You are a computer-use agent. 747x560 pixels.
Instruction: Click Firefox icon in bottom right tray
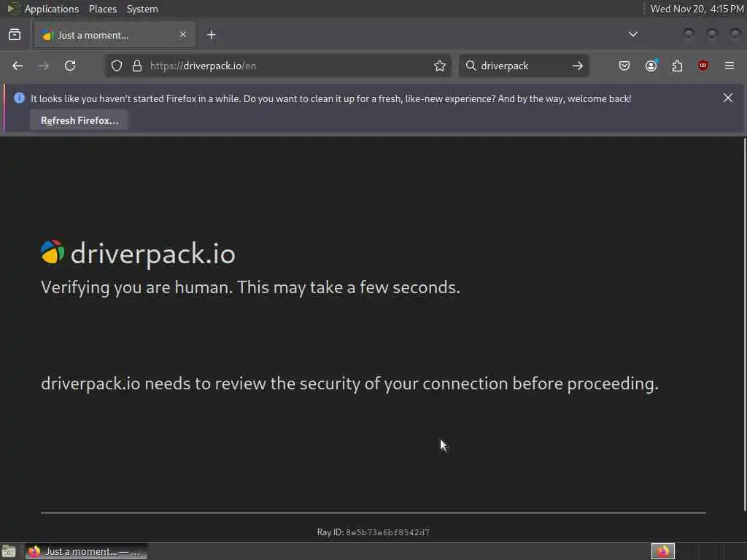[663, 551]
